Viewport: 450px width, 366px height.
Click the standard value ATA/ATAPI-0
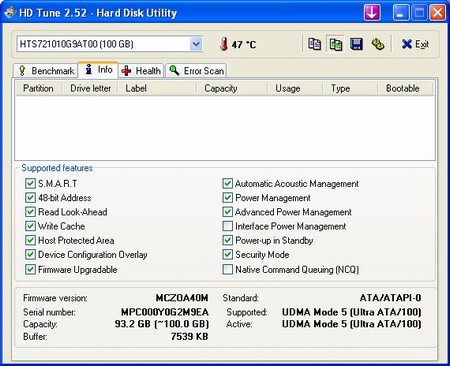pyautogui.click(x=390, y=298)
